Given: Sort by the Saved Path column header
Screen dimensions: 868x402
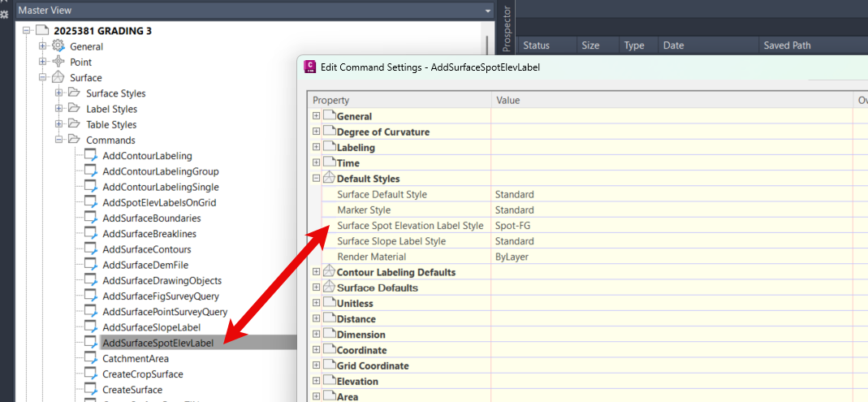Looking at the screenshot, I should coord(813,45).
